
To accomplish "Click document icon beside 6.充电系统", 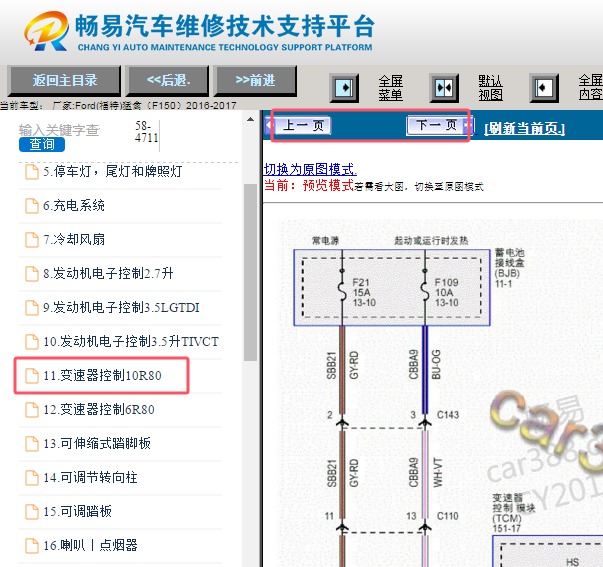I will (32, 206).
